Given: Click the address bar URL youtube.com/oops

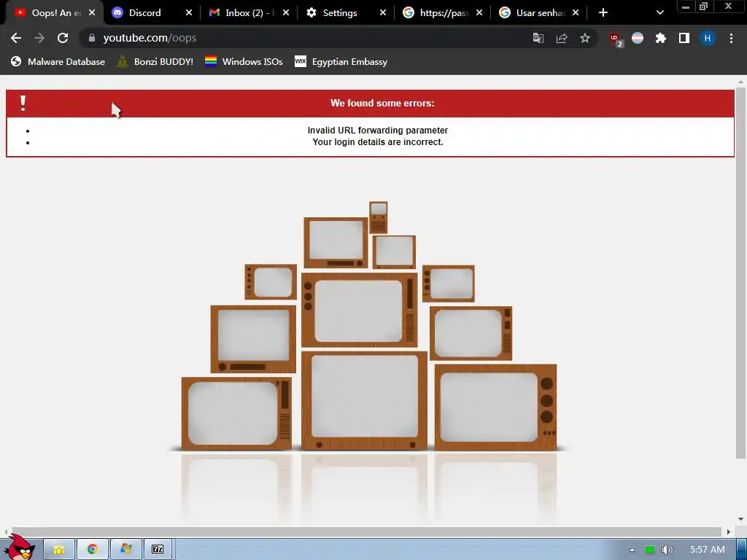Looking at the screenshot, I should (x=150, y=38).
